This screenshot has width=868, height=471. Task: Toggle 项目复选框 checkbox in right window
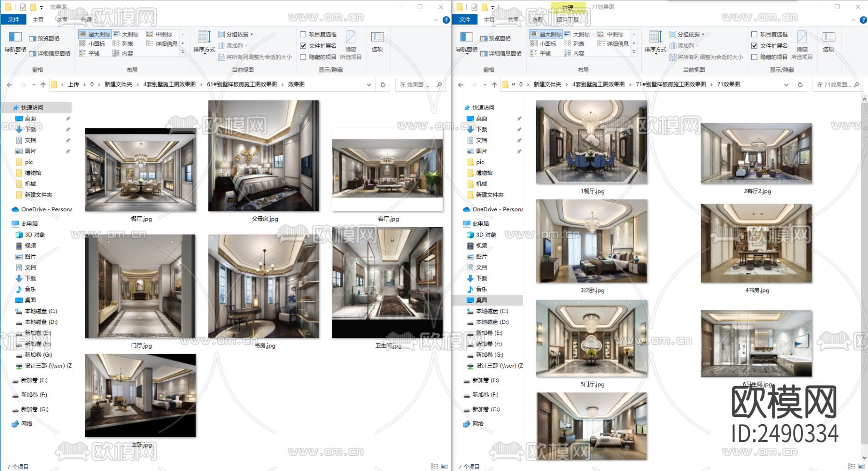click(754, 34)
